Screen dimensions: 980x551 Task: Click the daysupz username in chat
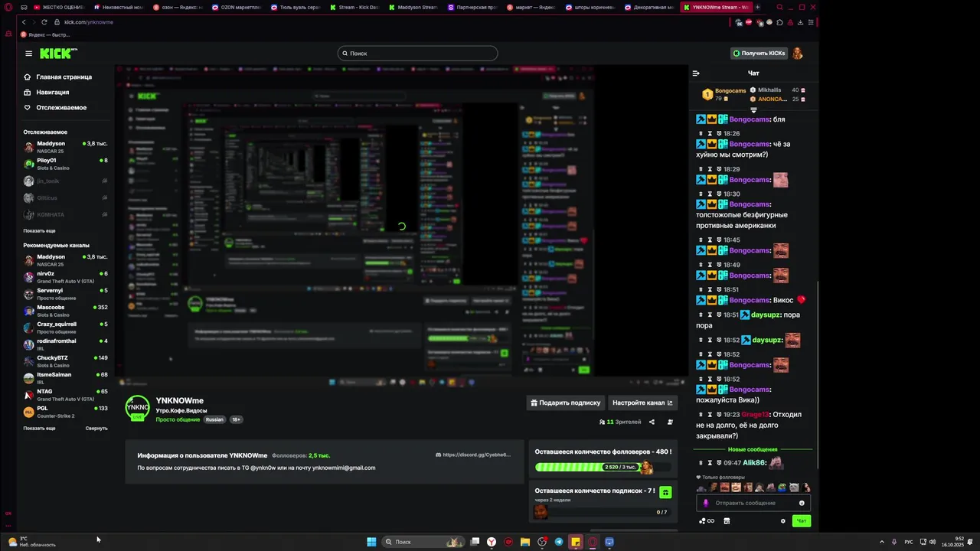[764, 315]
